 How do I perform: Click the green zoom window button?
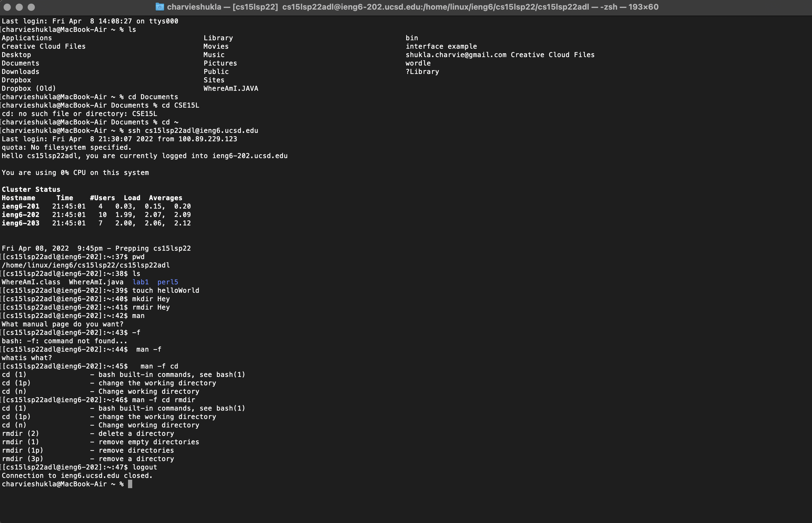click(x=31, y=7)
